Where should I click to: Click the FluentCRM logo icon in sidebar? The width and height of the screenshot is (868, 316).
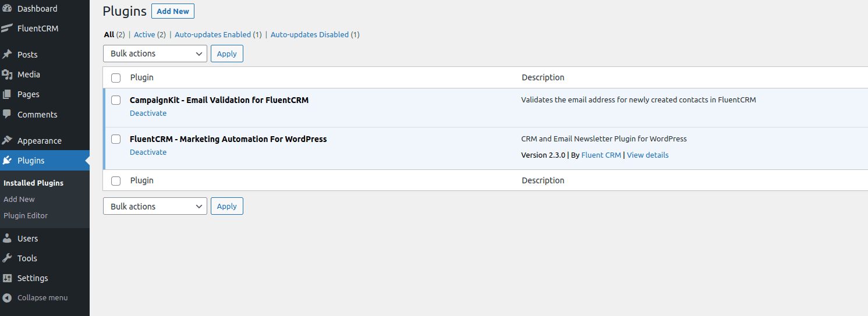pyautogui.click(x=7, y=29)
